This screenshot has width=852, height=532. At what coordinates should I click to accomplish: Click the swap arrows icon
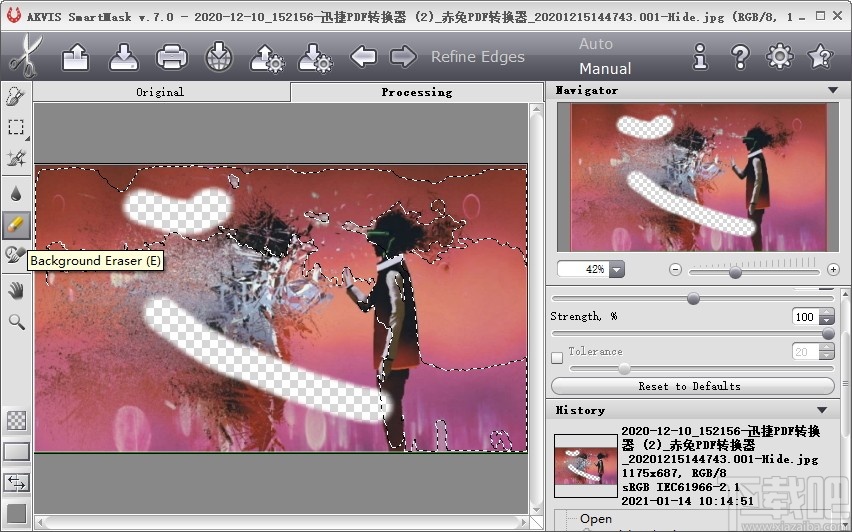click(x=16, y=482)
